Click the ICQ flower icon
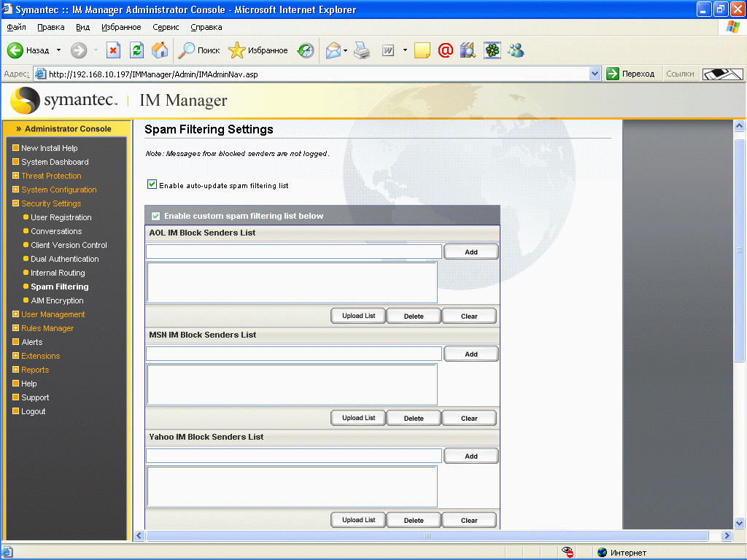 (x=492, y=50)
